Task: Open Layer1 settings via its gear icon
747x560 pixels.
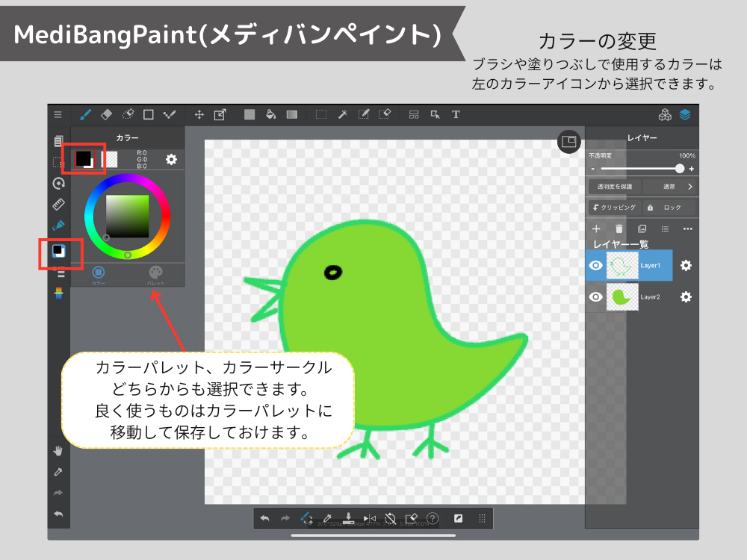Action: pos(685,266)
